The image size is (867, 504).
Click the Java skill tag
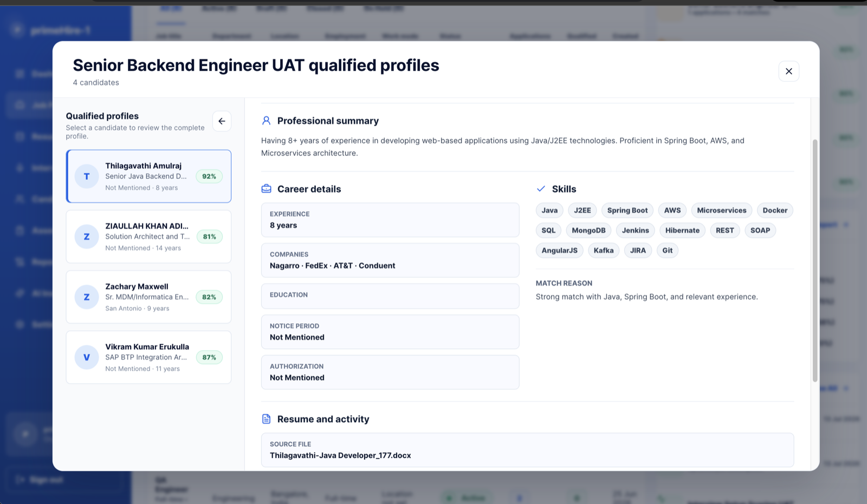point(549,211)
